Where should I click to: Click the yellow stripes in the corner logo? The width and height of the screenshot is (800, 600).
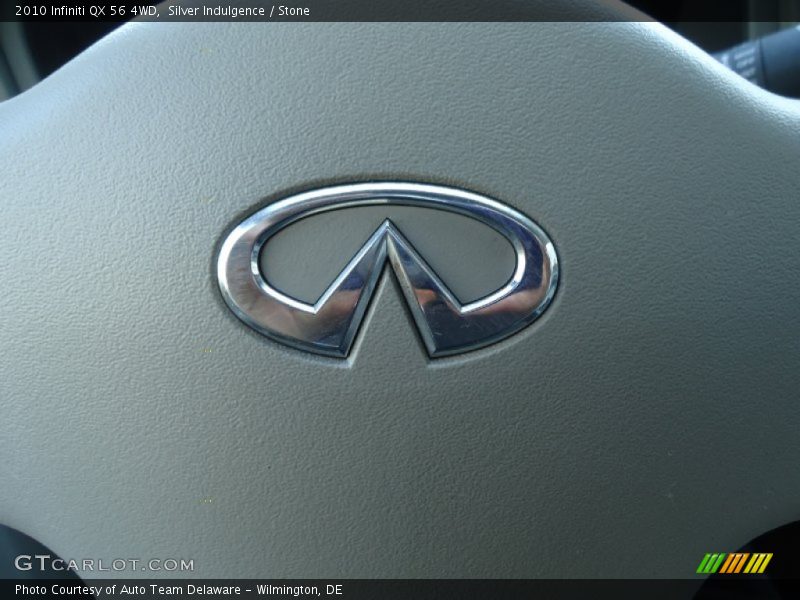coord(759,563)
